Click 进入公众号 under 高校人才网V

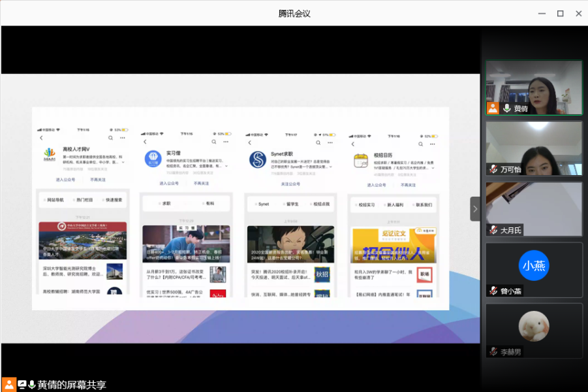coord(66,180)
